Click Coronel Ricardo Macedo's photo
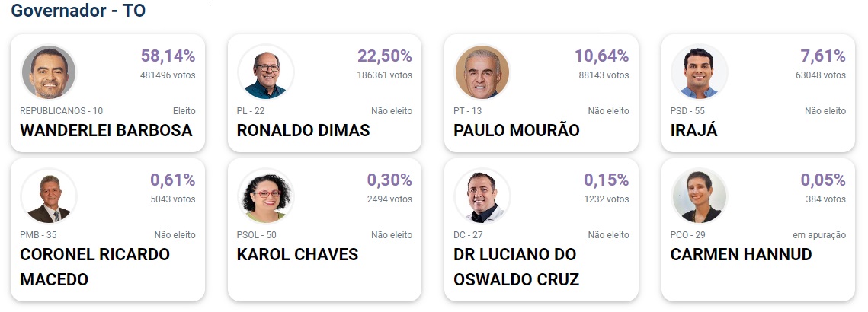Image resolution: width=868 pixels, height=312 pixels. [48, 196]
